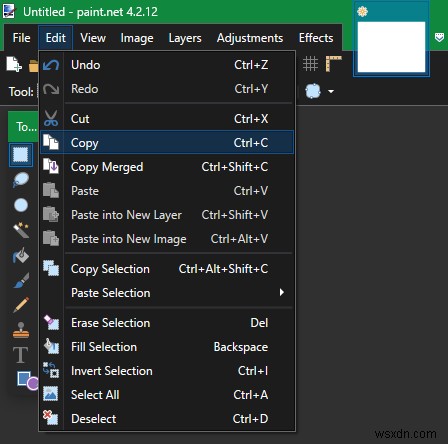
Task: Open the image list dropdown arrow
Action: pyautogui.click(x=439, y=37)
